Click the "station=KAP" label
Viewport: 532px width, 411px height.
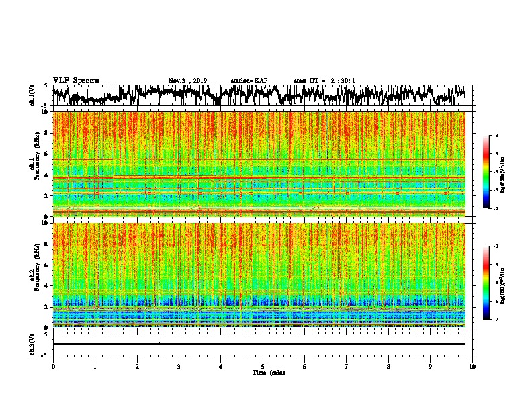click(x=249, y=81)
